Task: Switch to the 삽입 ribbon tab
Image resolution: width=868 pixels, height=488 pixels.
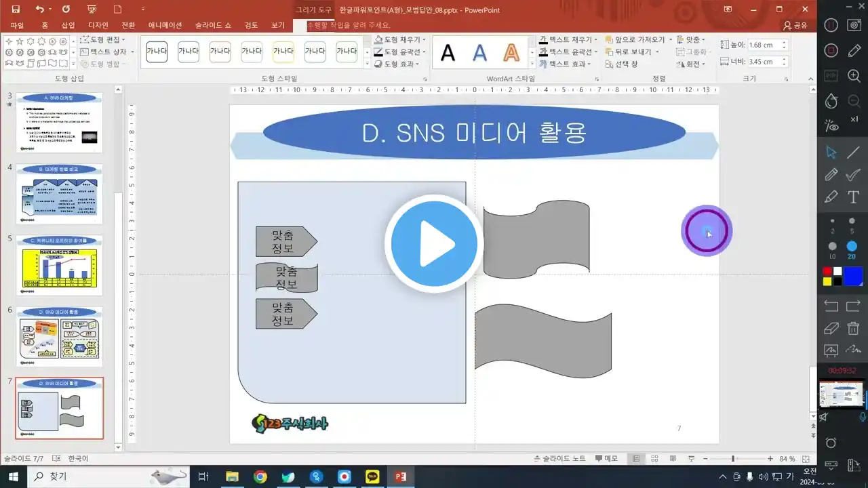Action: [x=68, y=25]
